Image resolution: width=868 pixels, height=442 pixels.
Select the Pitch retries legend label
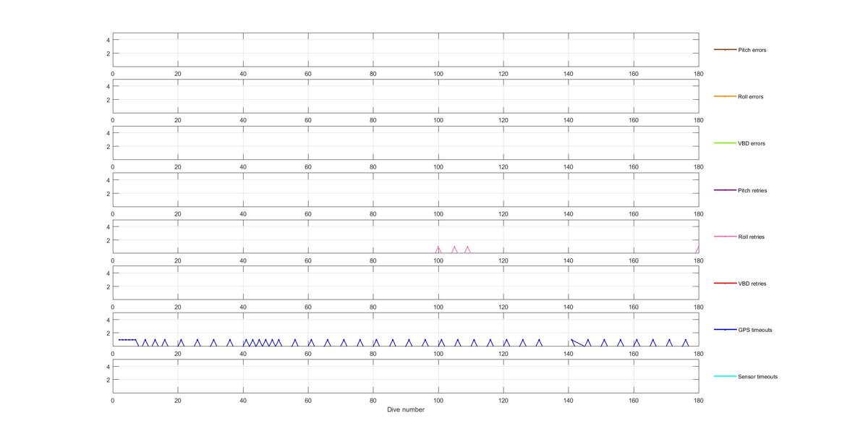pyautogui.click(x=752, y=190)
